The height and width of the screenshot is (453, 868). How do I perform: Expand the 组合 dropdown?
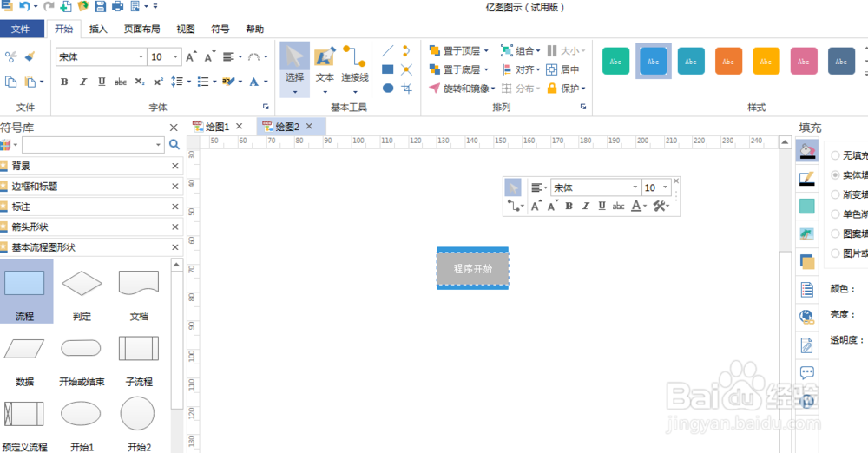[537, 51]
